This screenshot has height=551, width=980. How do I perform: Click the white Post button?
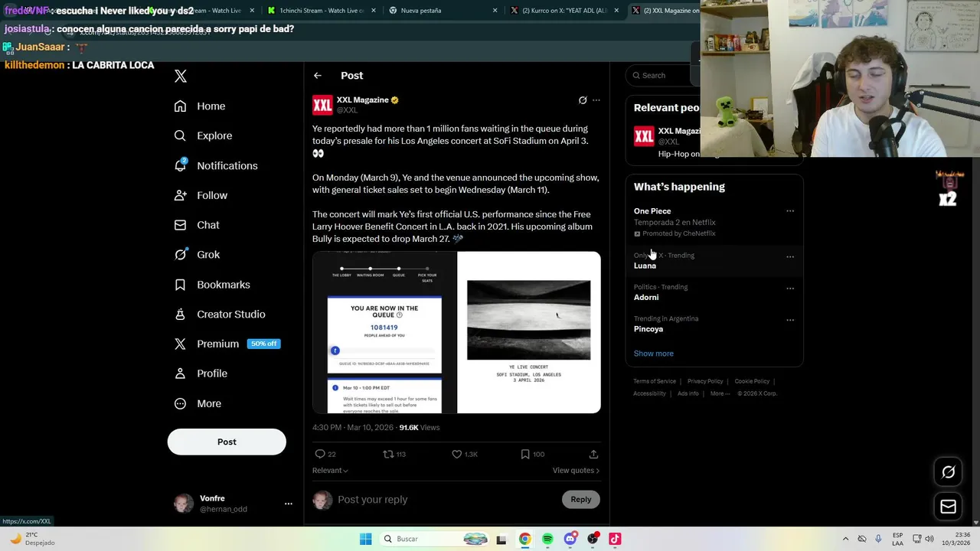click(227, 442)
